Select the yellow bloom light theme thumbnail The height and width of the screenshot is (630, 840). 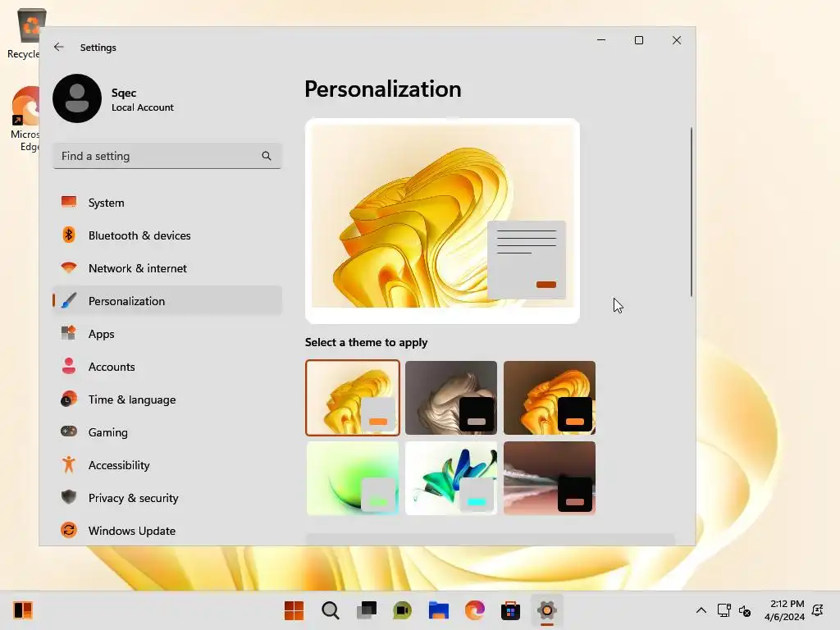click(x=353, y=398)
